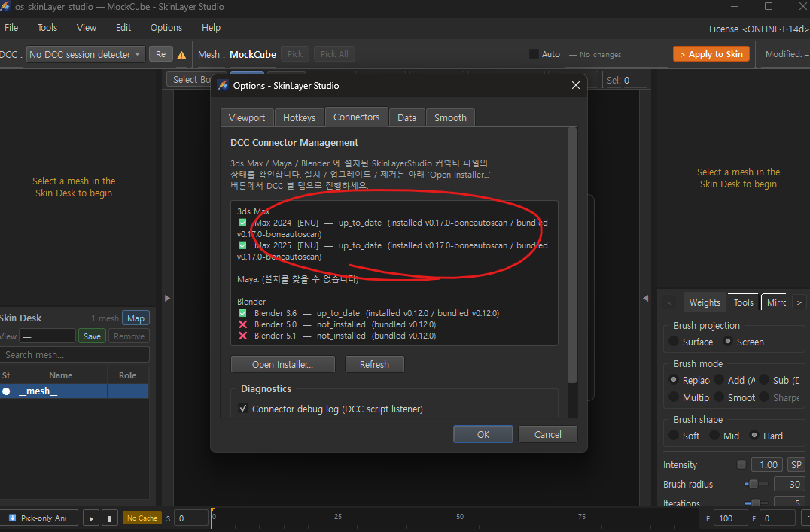Toggle the Pick-only Ani button
Image resolution: width=810 pixels, height=532 pixels.
pyautogui.click(x=39, y=518)
